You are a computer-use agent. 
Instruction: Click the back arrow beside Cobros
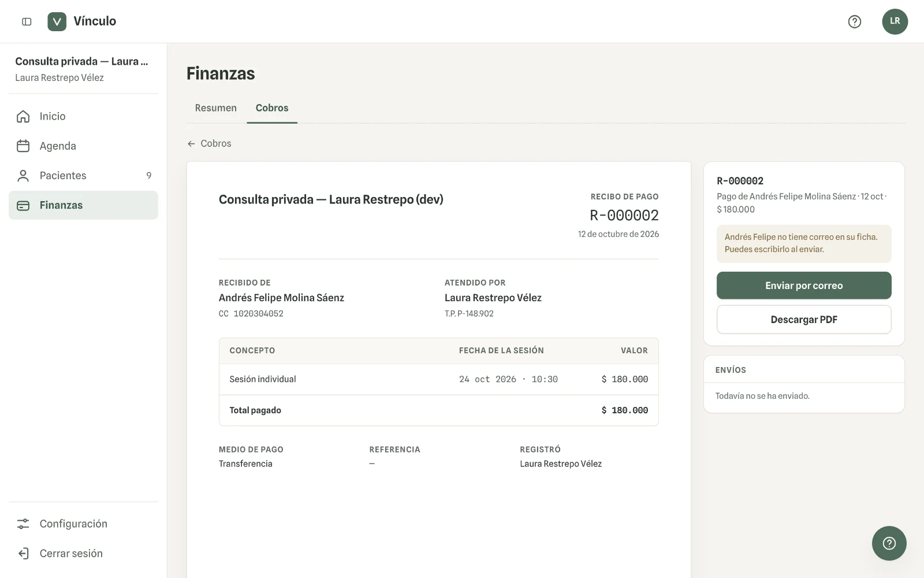tap(191, 143)
